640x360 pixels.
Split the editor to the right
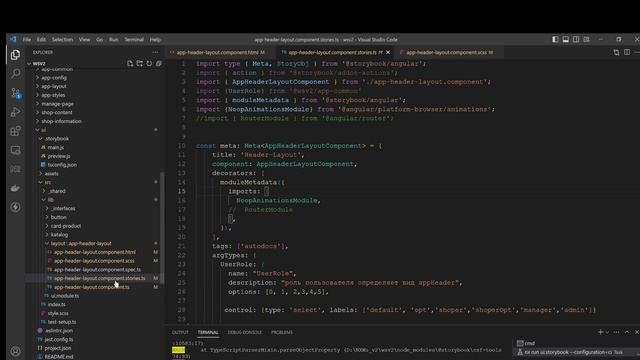pos(627,52)
